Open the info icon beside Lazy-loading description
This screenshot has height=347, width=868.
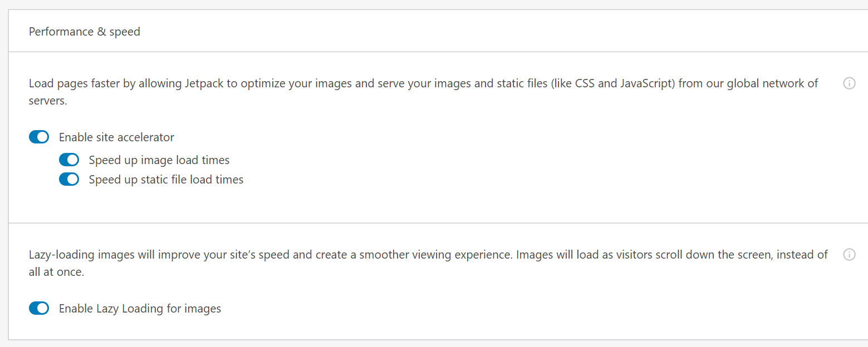[x=849, y=255]
